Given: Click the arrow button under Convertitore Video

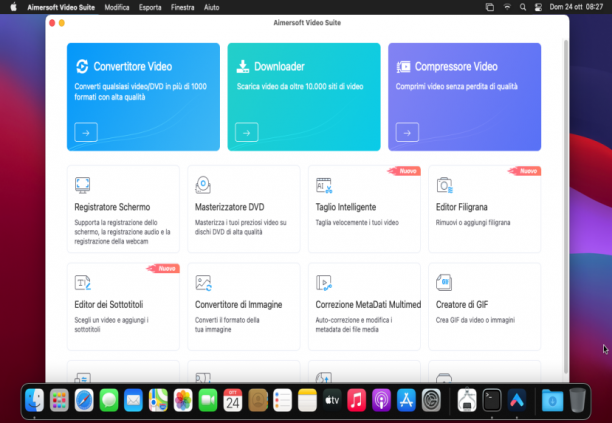Looking at the screenshot, I should (86, 132).
